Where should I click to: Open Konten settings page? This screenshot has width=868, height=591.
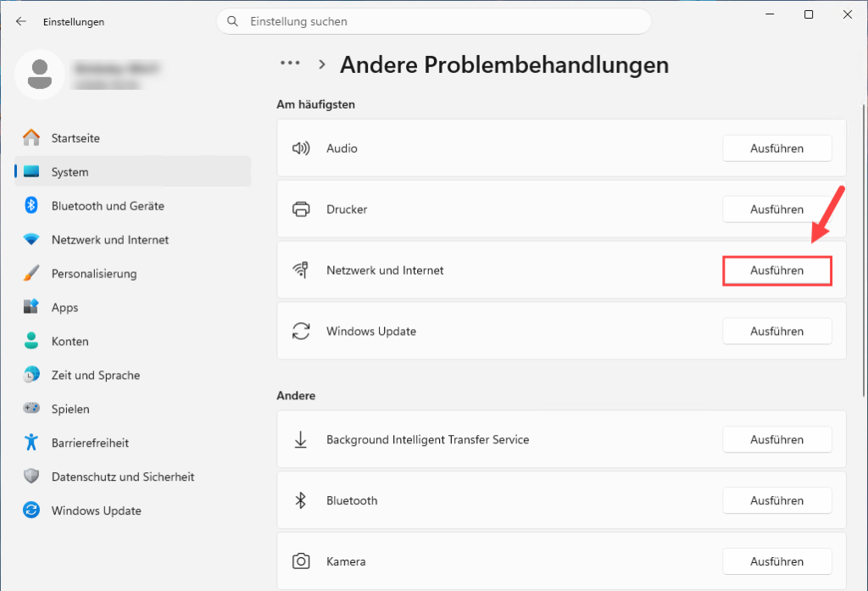click(x=133, y=341)
